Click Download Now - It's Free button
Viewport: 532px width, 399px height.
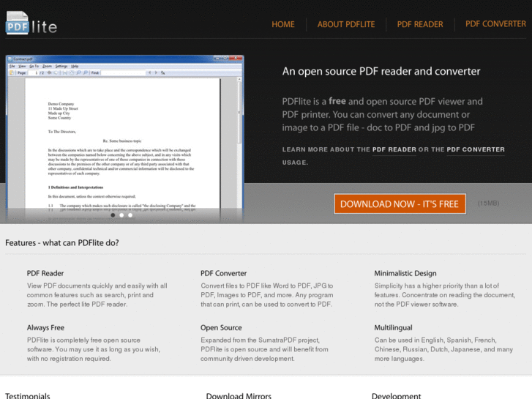click(x=400, y=204)
